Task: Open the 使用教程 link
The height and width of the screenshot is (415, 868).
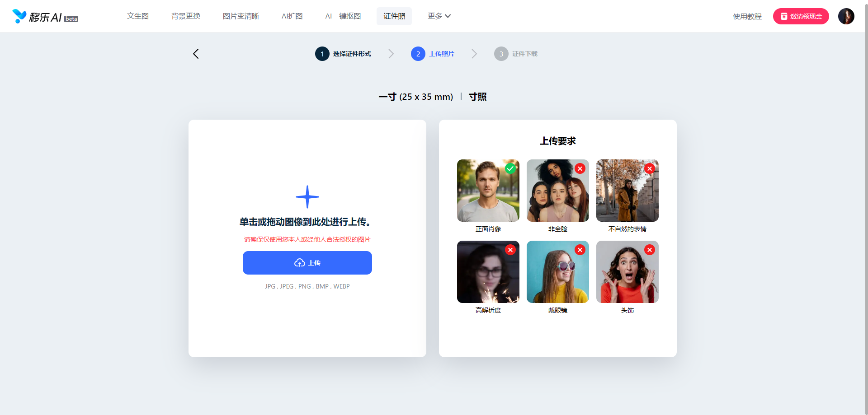Action: [x=747, y=17]
